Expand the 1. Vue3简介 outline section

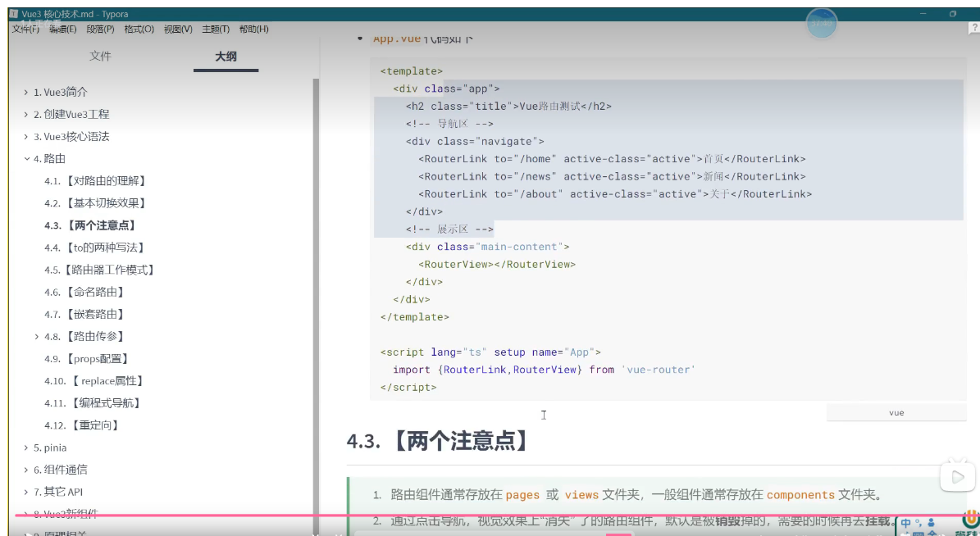tap(26, 93)
